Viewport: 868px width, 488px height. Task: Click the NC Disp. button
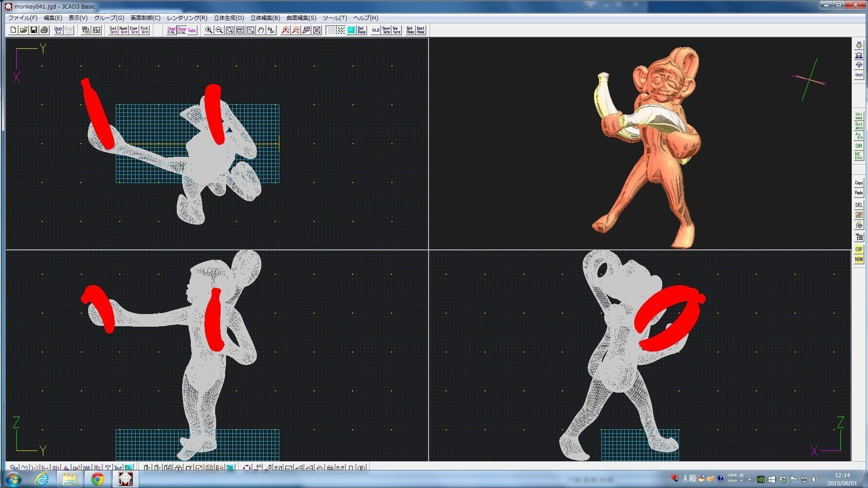point(859,156)
